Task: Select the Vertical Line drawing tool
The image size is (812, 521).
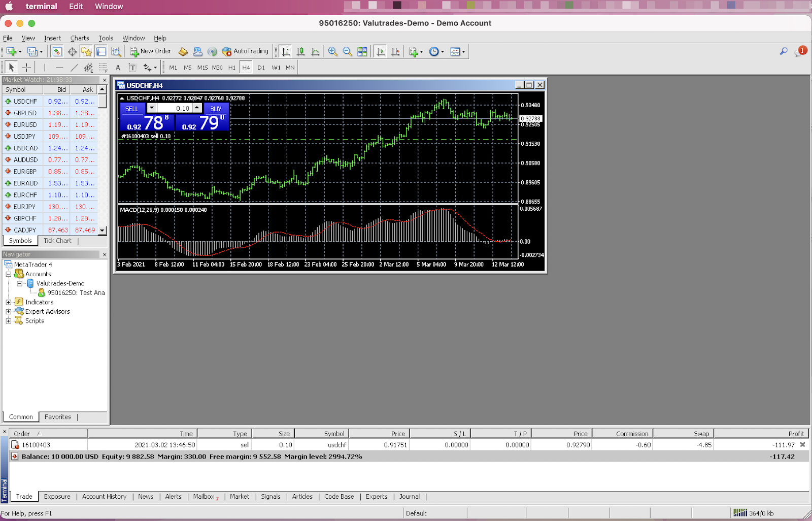Action: click(x=45, y=67)
